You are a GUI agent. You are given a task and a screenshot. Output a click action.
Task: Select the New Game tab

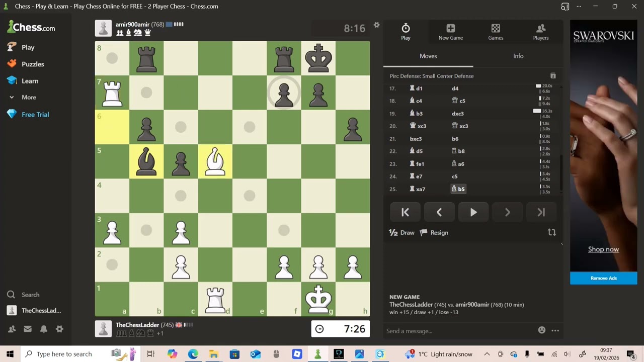point(450,32)
